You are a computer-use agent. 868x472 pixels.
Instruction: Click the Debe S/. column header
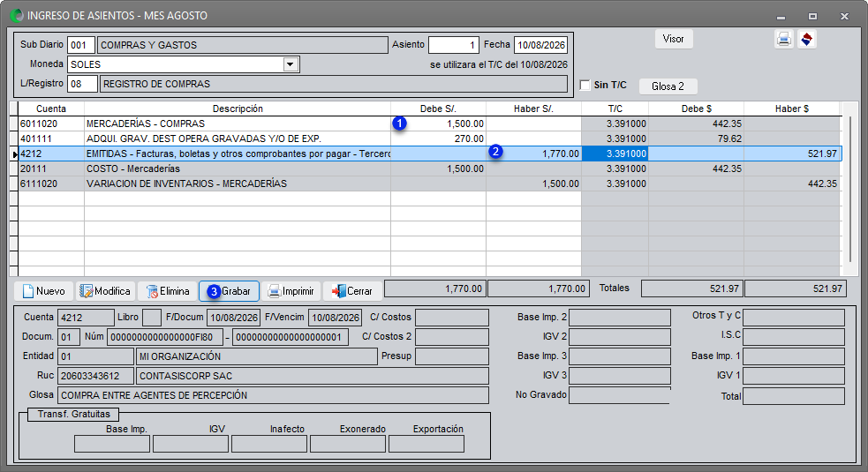[x=439, y=109]
